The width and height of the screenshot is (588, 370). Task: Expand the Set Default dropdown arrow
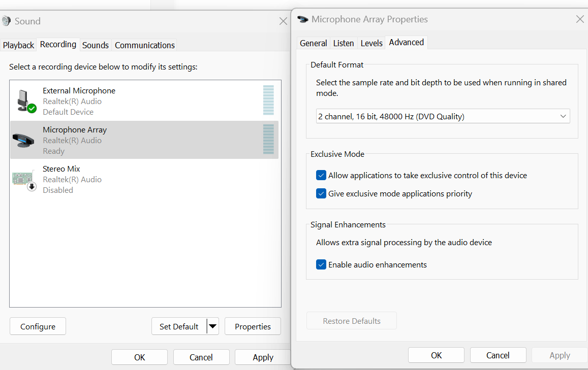point(212,326)
